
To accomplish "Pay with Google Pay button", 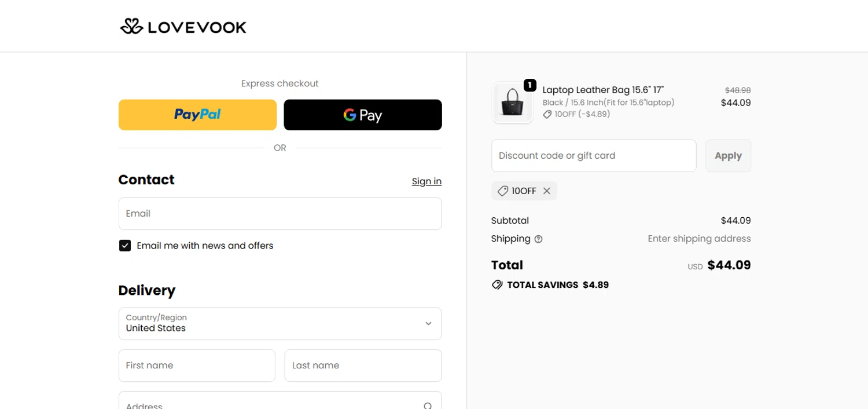I will (363, 115).
